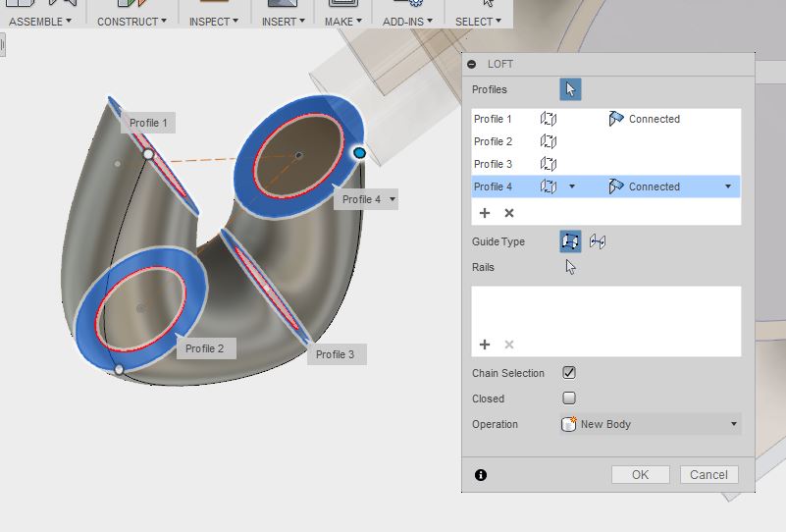Open Profile 4 Connected condition dropdown
Viewport: 786px width, 532px height.
[728, 186]
